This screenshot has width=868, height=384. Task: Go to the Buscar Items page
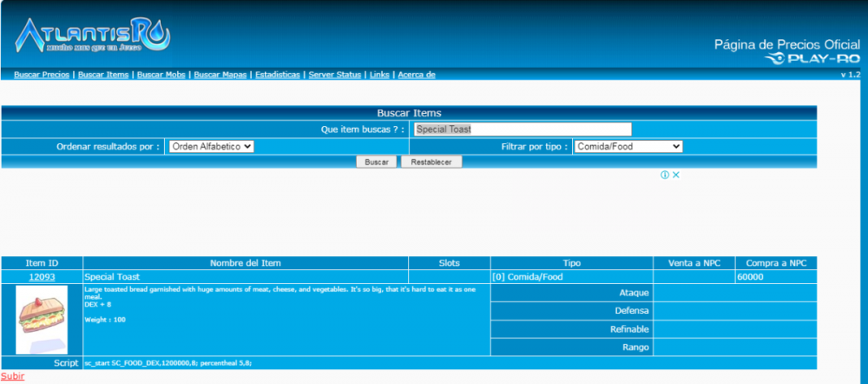click(104, 75)
